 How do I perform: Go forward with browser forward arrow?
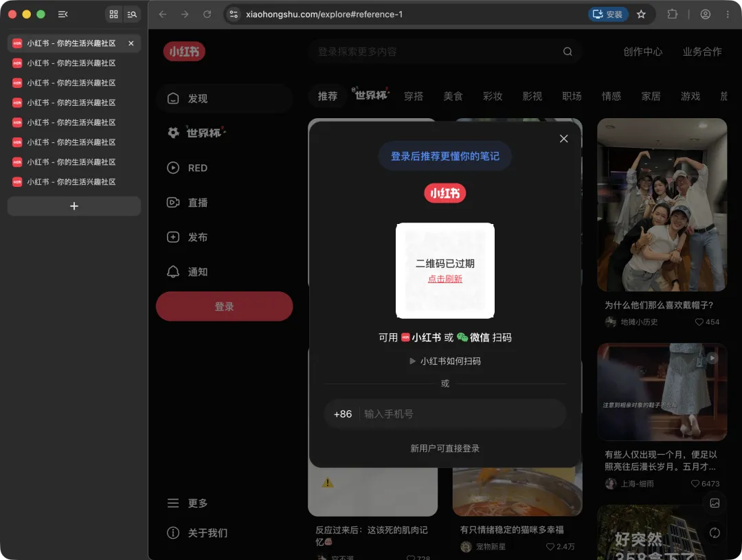coord(185,14)
